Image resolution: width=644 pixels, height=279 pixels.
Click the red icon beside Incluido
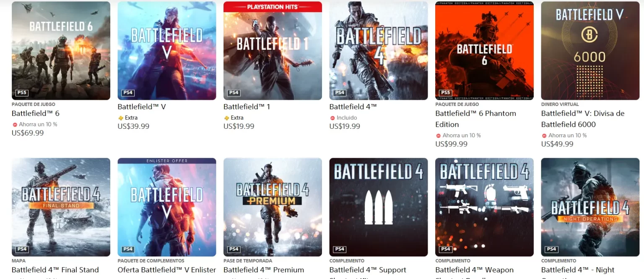(x=332, y=118)
